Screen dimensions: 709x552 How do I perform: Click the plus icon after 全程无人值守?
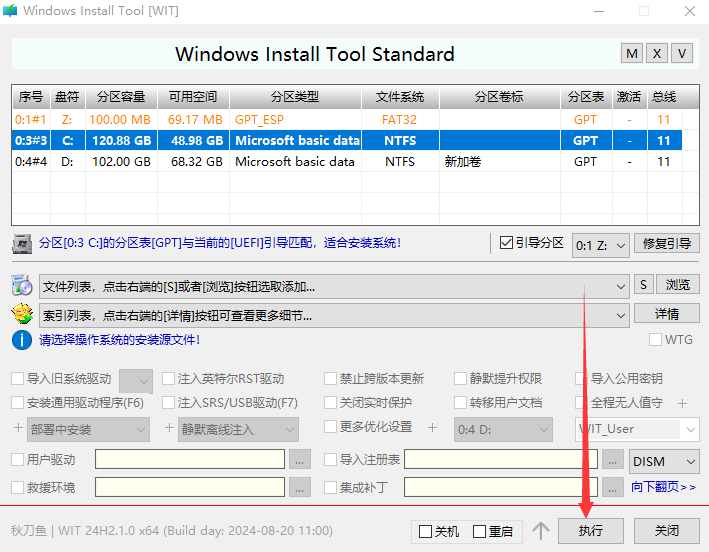(x=682, y=403)
